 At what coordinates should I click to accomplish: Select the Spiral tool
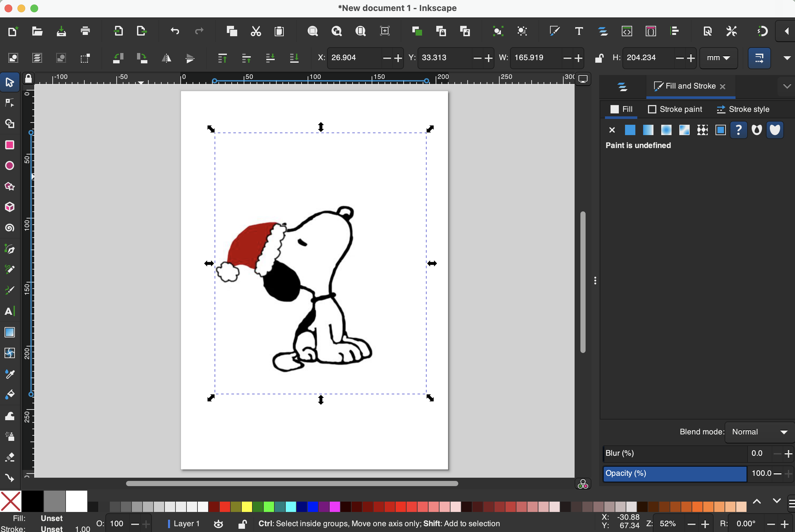(9, 228)
